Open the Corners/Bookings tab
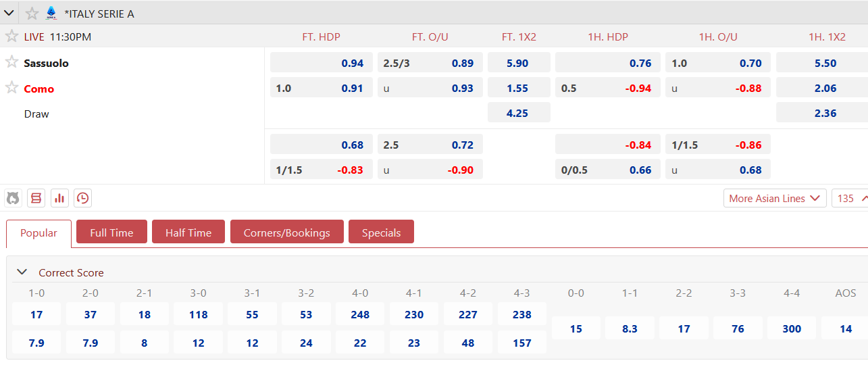Viewport: 868px width, 367px height. coord(286,233)
